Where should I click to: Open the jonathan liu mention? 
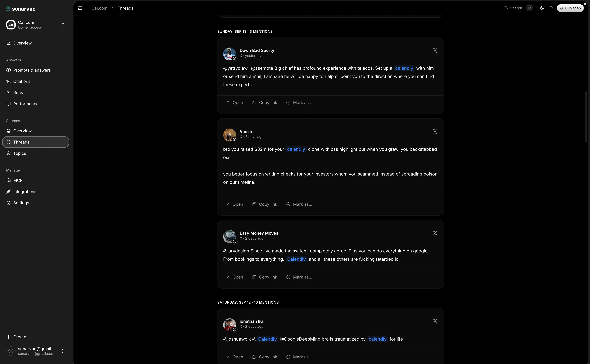(x=234, y=357)
